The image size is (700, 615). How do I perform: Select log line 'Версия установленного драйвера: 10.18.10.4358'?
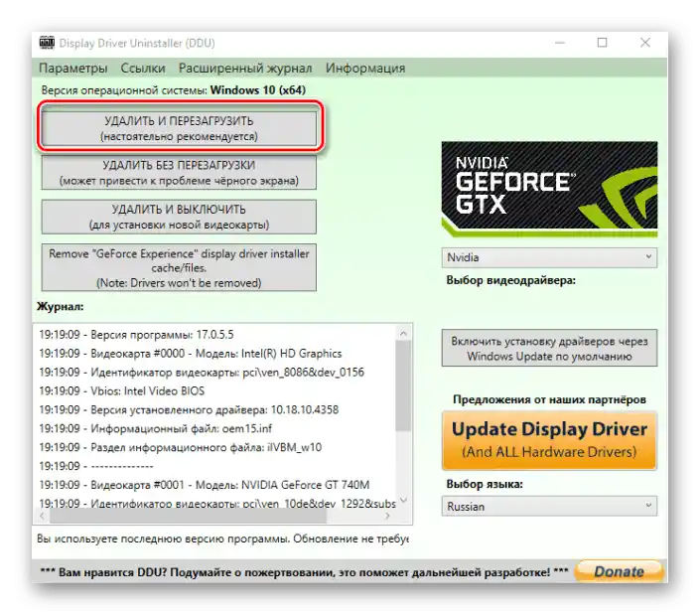click(x=189, y=409)
